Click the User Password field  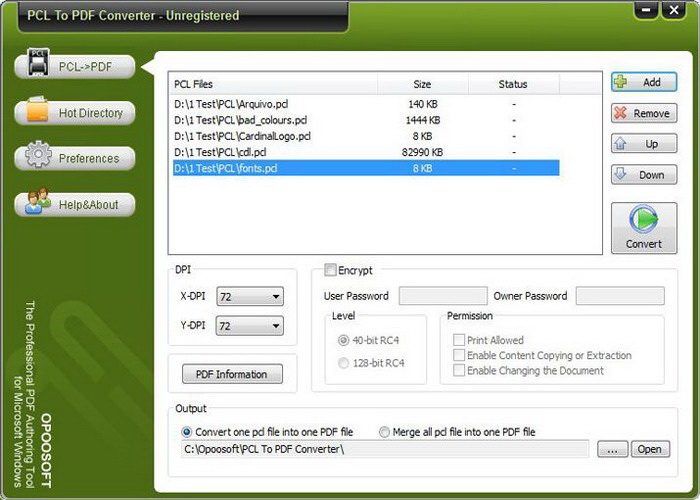pos(443,296)
